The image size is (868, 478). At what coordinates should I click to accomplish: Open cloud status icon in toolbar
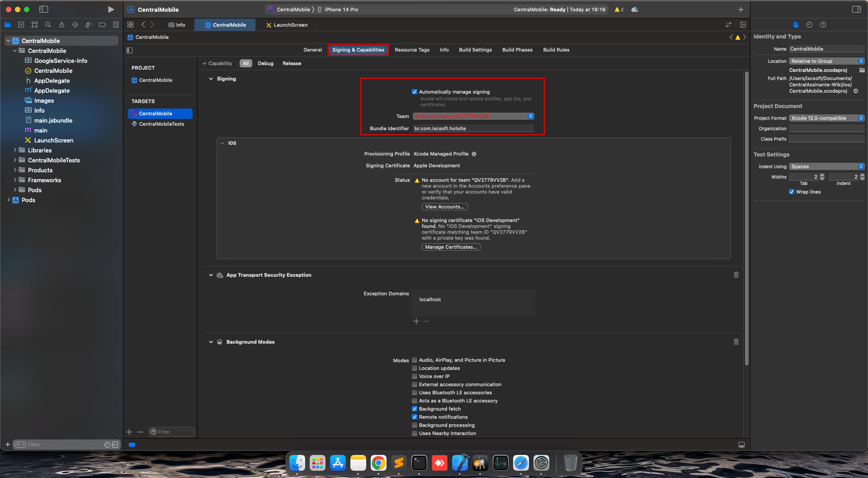point(635,9)
